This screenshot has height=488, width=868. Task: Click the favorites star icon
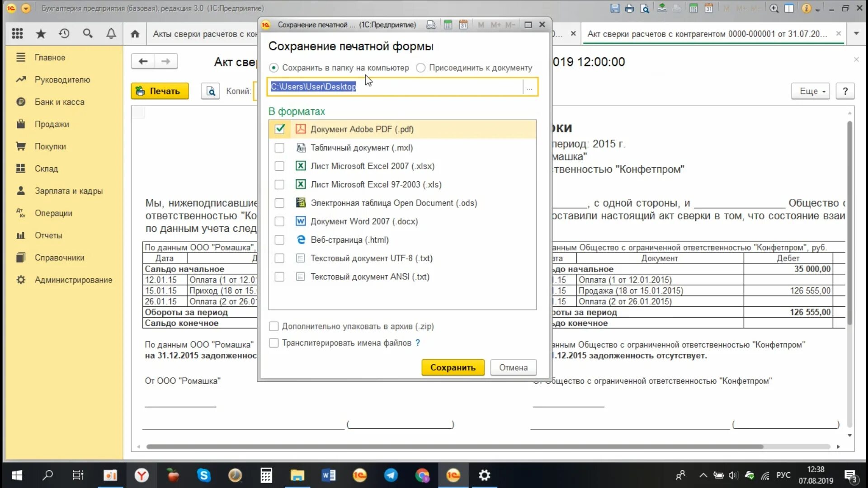pyautogui.click(x=41, y=33)
